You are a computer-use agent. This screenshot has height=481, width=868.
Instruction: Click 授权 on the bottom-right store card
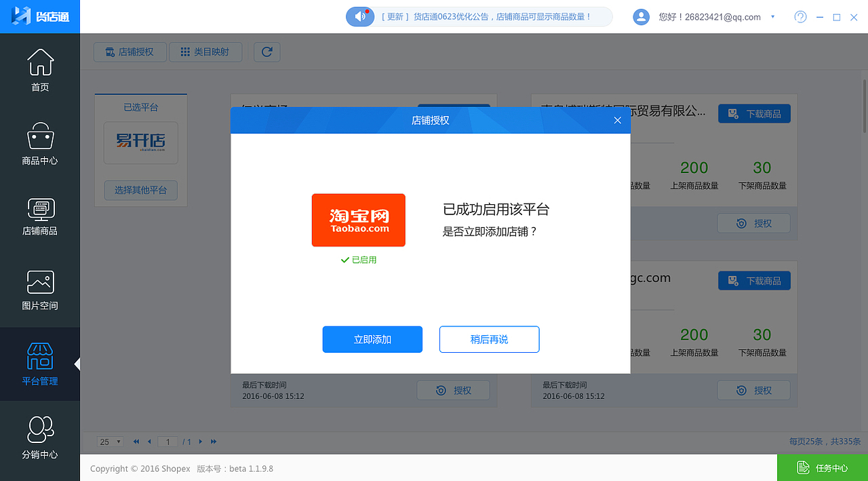[754, 390]
